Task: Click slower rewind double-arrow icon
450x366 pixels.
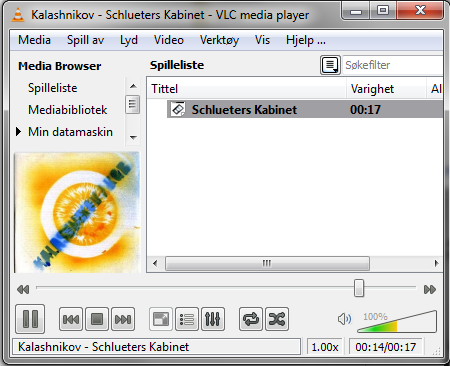Action: point(23,289)
